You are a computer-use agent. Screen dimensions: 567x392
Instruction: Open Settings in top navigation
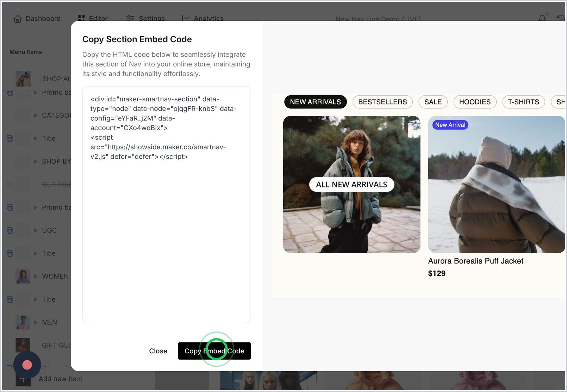(145, 19)
